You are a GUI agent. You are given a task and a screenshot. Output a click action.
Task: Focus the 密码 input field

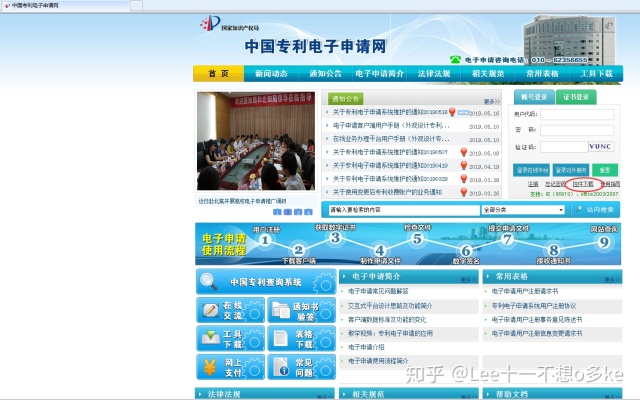(x=577, y=130)
